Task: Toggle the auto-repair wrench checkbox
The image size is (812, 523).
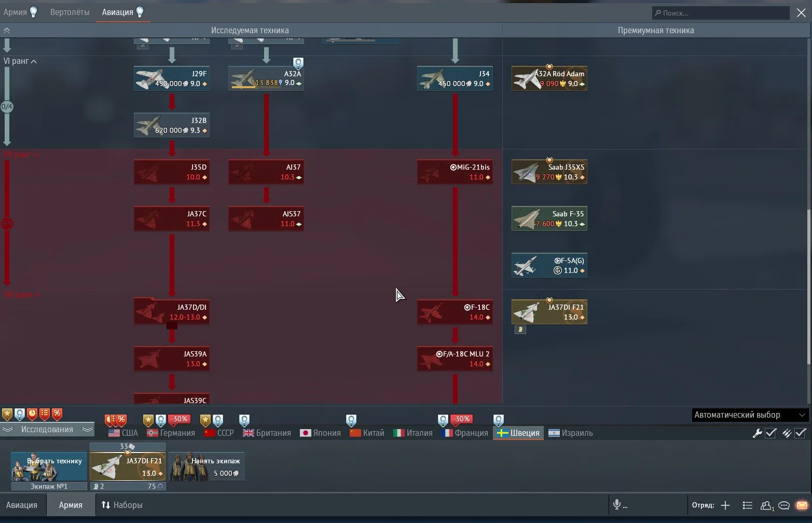Action: point(770,433)
